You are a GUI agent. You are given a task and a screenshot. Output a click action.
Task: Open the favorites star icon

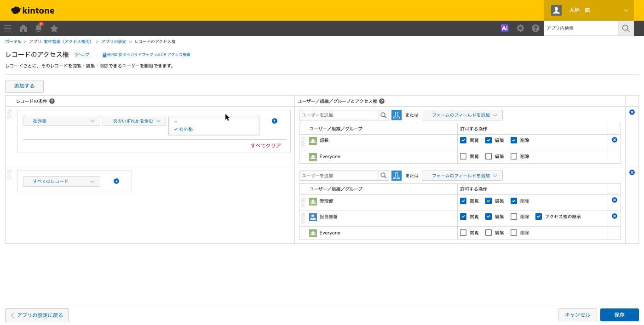pyautogui.click(x=54, y=29)
